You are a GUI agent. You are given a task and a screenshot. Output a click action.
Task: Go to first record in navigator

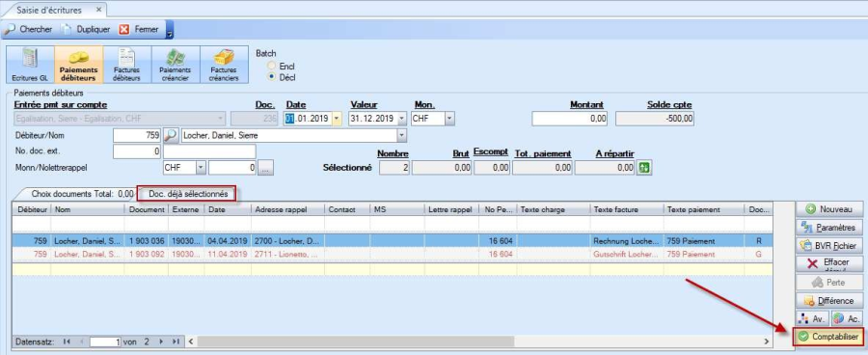point(67,341)
